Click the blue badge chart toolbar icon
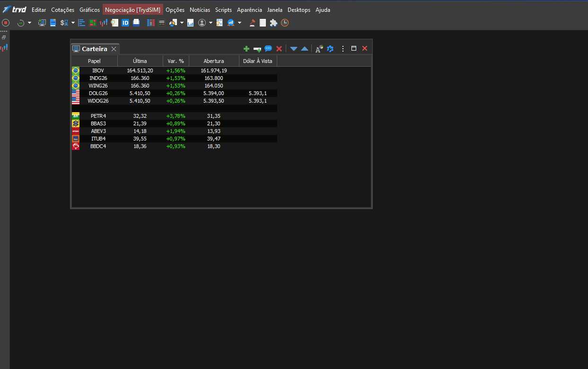Image resolution: width=588 pixels, height=369 pixels. [231, 23]
